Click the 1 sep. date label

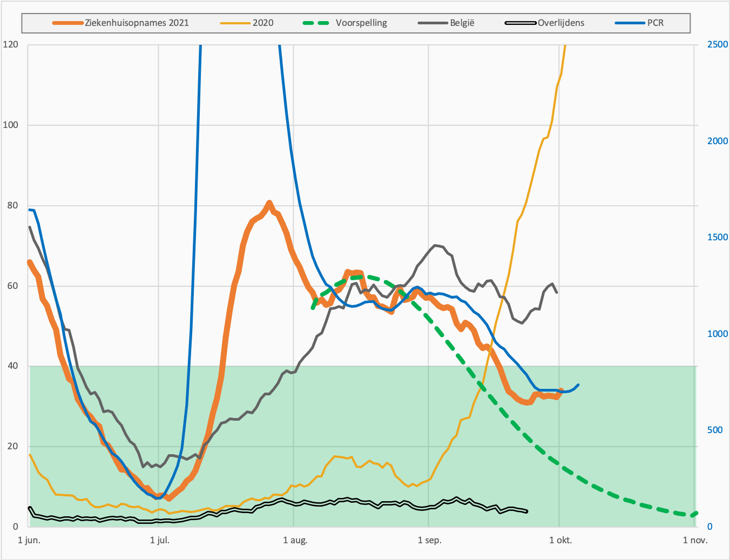click(430, 540)
